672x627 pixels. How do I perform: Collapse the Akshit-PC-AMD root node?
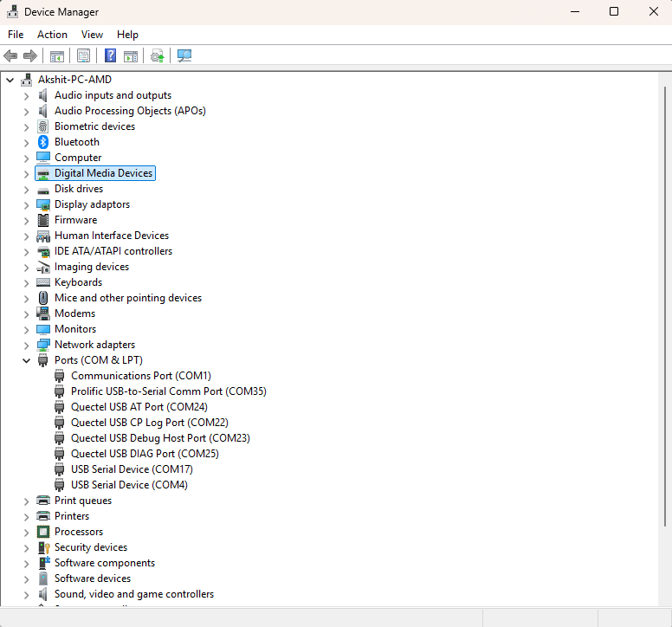click(x=10, y=80)
